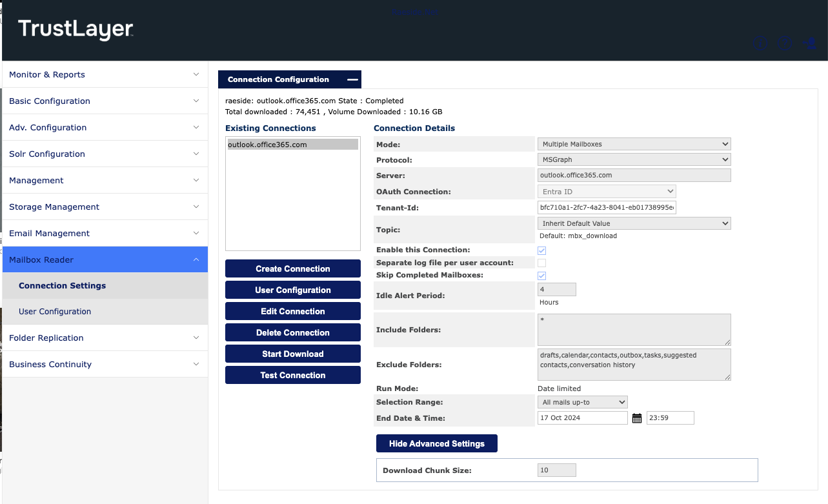Image resolution: width=828 pixels, height=504 pixels.
Task: Toggle the Skip Completed Mailboxes checkbox
Action: (542, 276)
